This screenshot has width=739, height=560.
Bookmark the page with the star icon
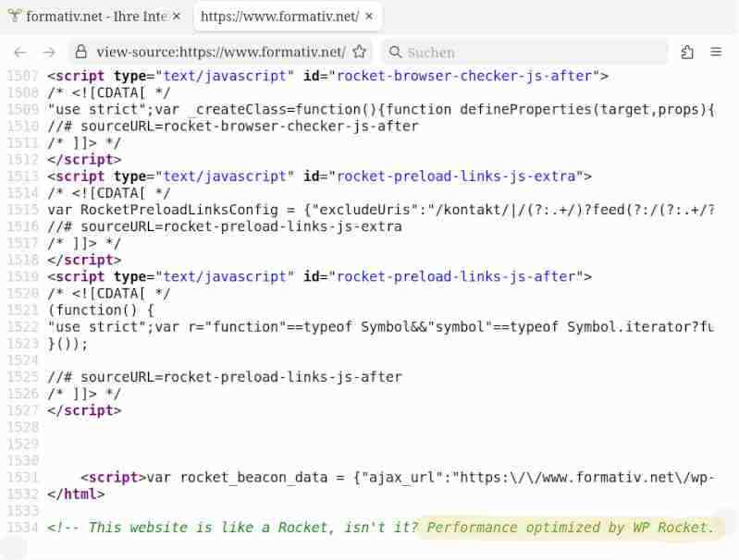pyautogui.click(x=359, y=52)
